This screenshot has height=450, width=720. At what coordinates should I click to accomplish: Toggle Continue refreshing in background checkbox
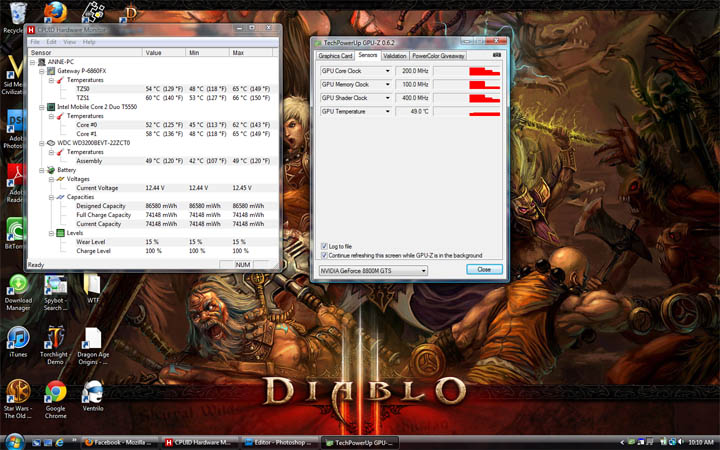324,255
